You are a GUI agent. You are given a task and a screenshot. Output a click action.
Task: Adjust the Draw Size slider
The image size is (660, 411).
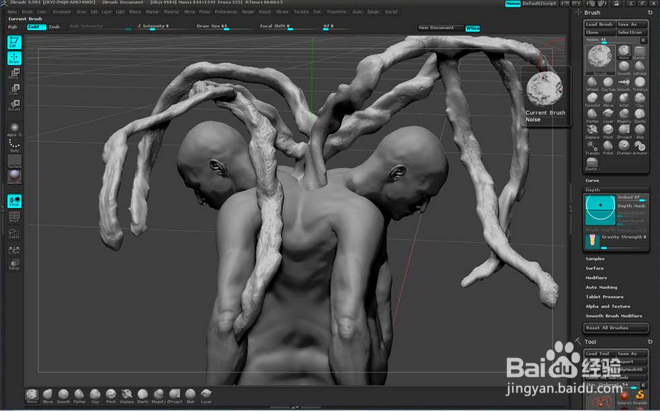(225, 27)
